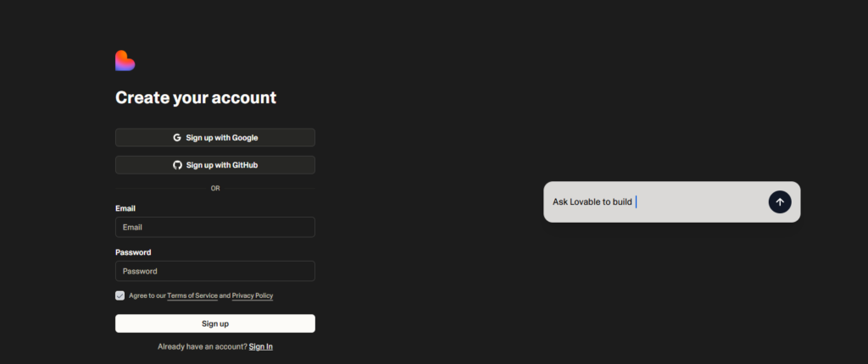The height and width of the screenshot is (364, 868).
Task: Click the Google logo icon
Action: pos(177,138)
